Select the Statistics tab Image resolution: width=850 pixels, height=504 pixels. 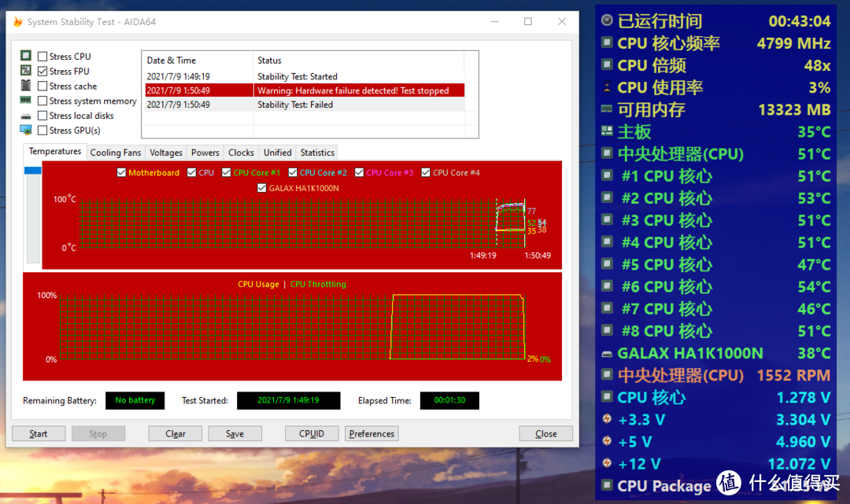click(317, 153)
